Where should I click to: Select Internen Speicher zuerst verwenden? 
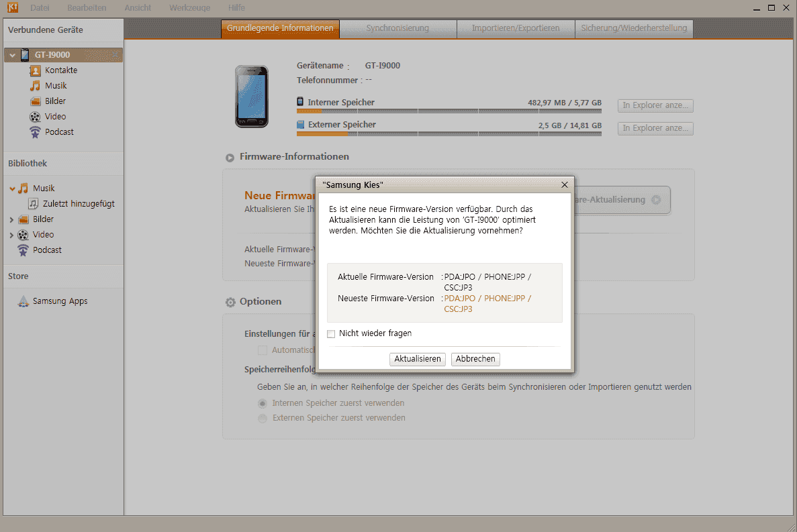pos(263,404)
